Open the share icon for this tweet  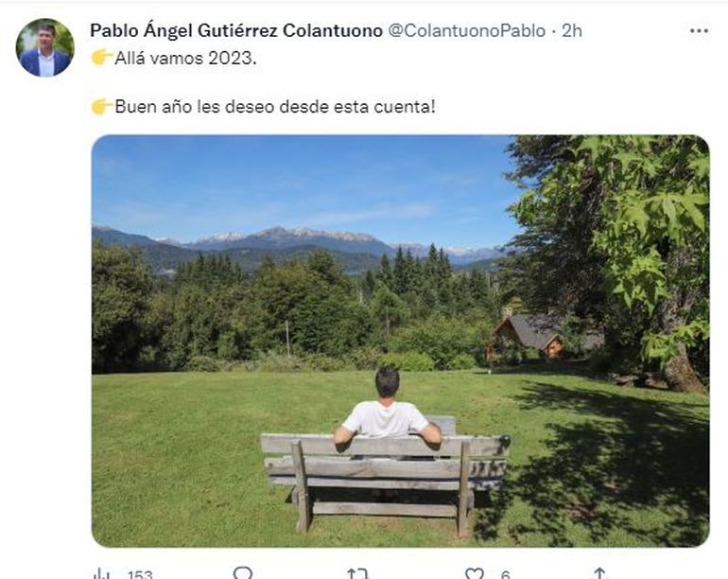pyautogui.click(x=599, y=573)
